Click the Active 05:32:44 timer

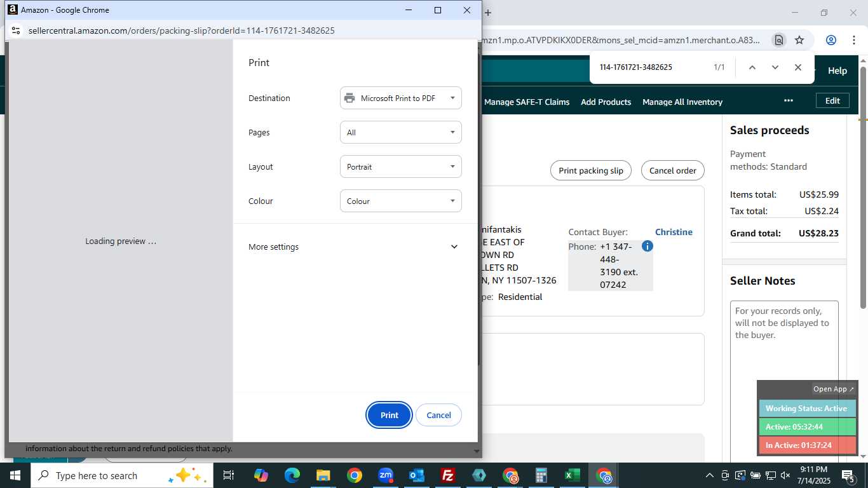pos(807,427)
